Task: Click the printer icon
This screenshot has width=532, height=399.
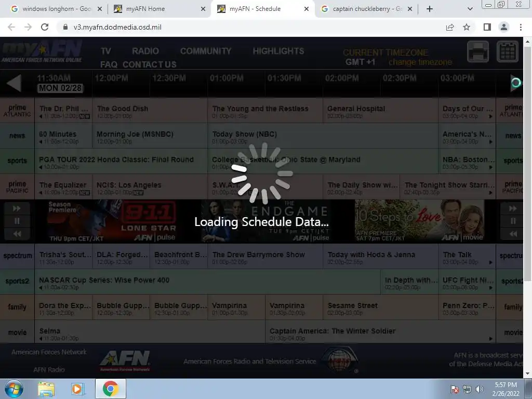Action: tap(478, 51)
